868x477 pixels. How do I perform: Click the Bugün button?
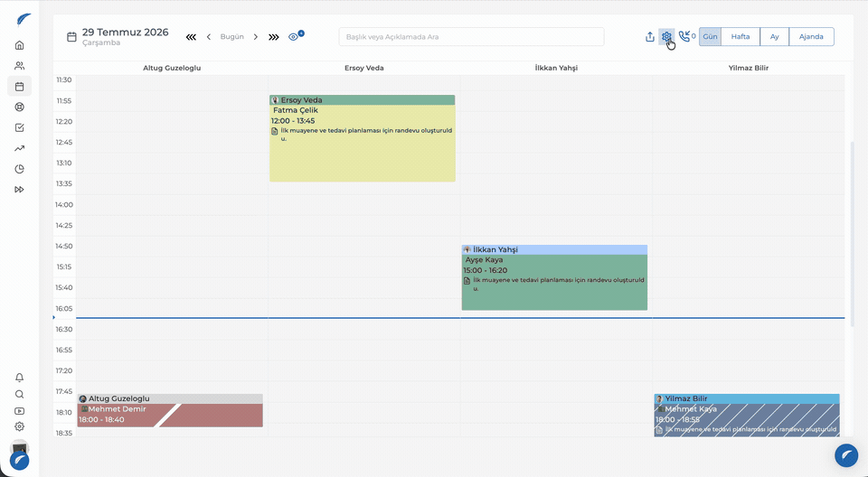[x=232, y=36]
